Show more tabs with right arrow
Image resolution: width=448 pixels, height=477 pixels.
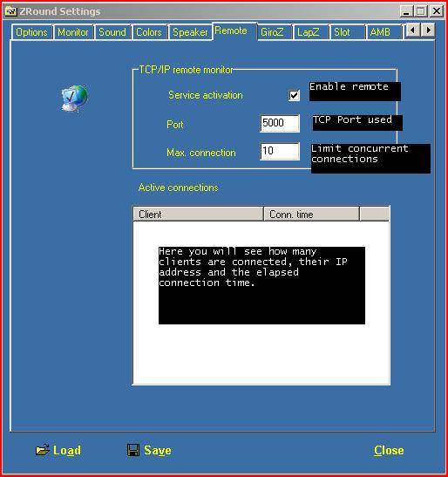tap(429, 31)
